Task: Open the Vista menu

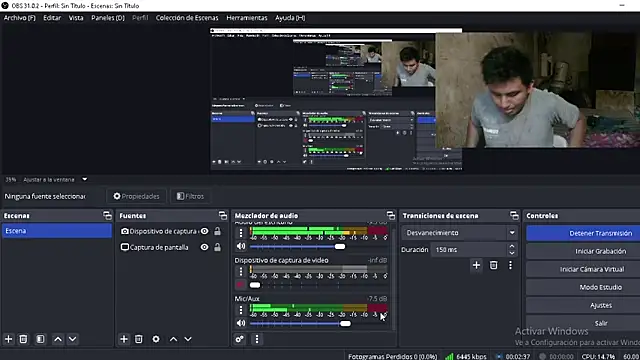Action: (x=76, y=18)
